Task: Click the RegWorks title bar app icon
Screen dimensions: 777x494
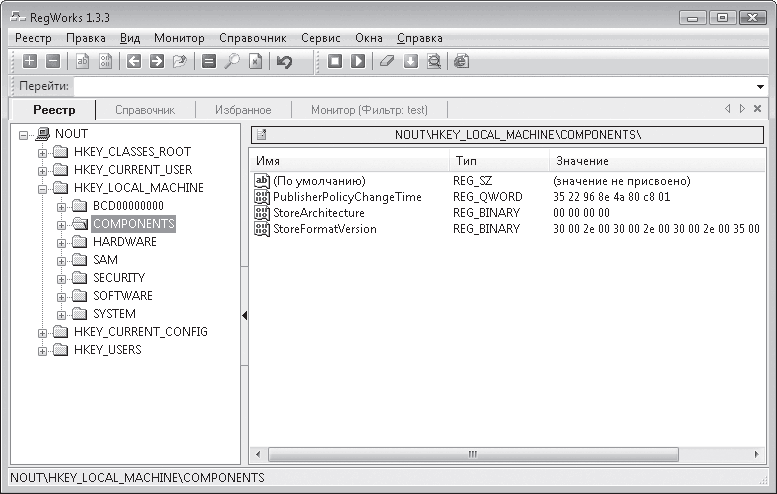Action: pos(18,17)
